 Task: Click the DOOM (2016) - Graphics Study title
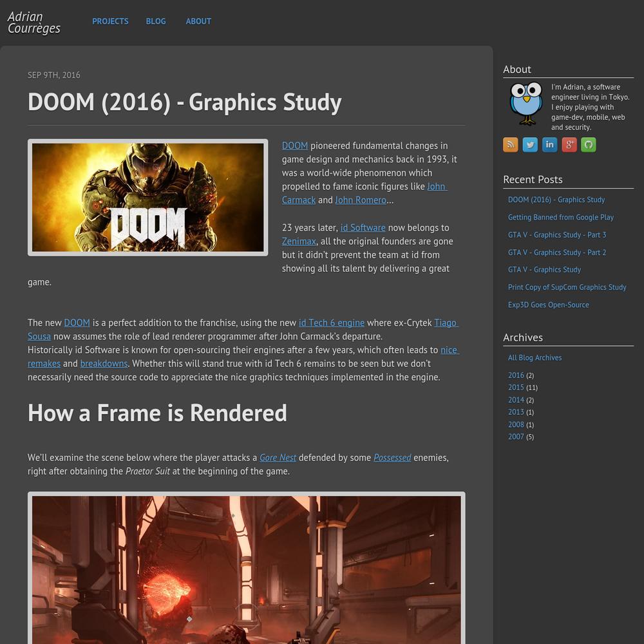(x=184, y=102)
